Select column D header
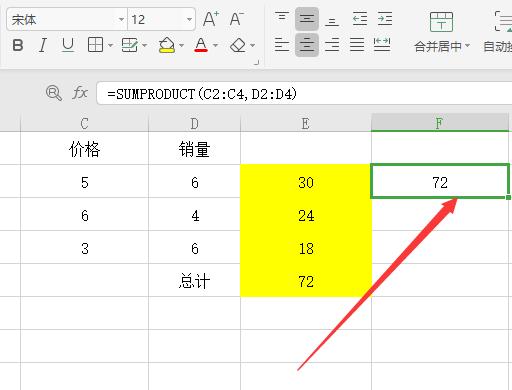 [x=194, y=123]
